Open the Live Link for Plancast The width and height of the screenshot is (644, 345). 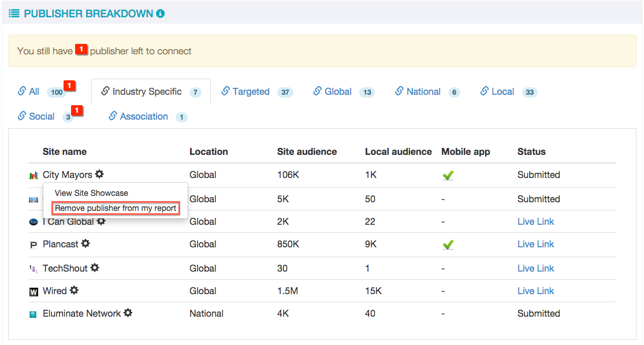(535, 244)
